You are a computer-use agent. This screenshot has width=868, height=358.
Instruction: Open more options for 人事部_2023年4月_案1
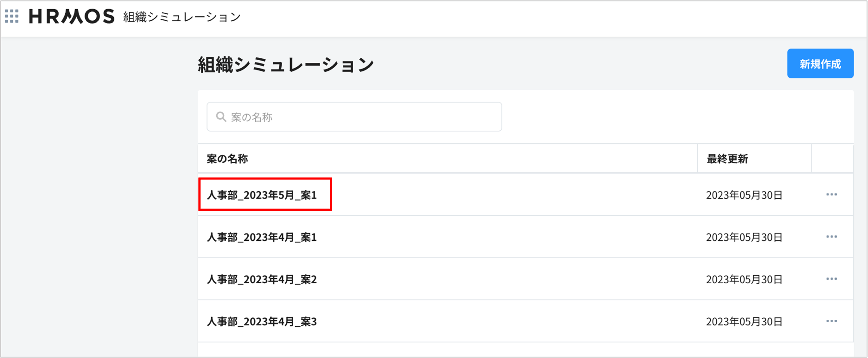pyautogui.click(x=831, y=237)
